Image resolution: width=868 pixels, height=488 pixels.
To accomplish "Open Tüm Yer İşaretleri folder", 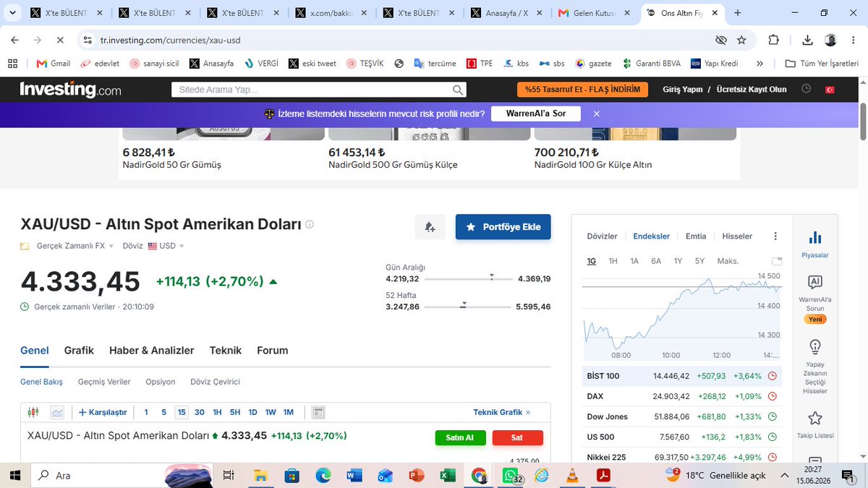I will point(822,64).
